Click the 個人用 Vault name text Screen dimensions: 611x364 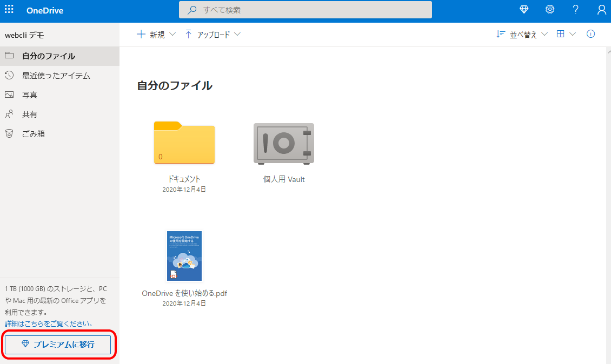pyautogui.click(x=284, y=179)
